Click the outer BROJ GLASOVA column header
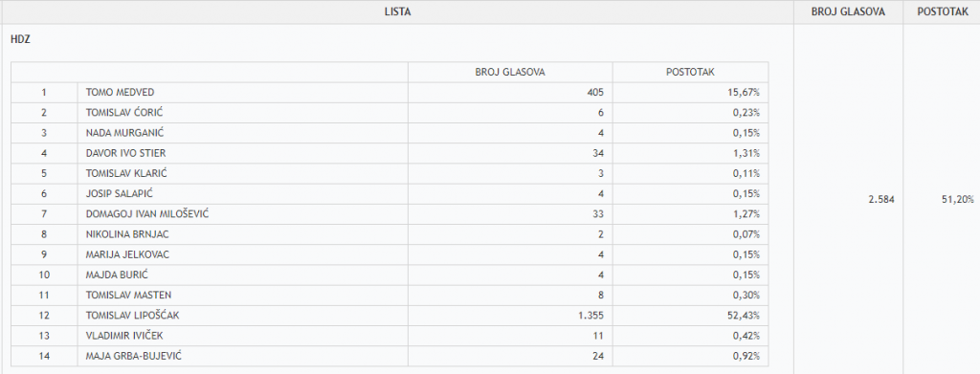The height and width of the screenshot is (374, 980). pyautogui.click(x=848, y=11)
